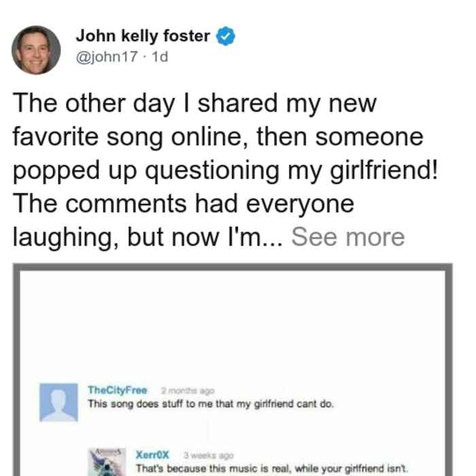The height and width of the screenshot is (476, 476).
Task: Click the line 'favorite song online, then someone'
Action: (x=218, y=137)
